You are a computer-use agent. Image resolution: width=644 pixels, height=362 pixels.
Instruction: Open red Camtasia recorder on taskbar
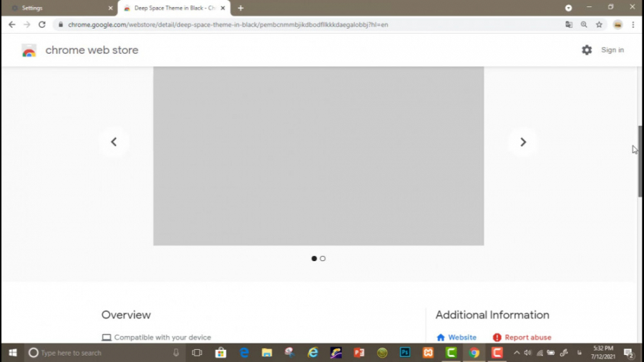[x=497, y=353]
